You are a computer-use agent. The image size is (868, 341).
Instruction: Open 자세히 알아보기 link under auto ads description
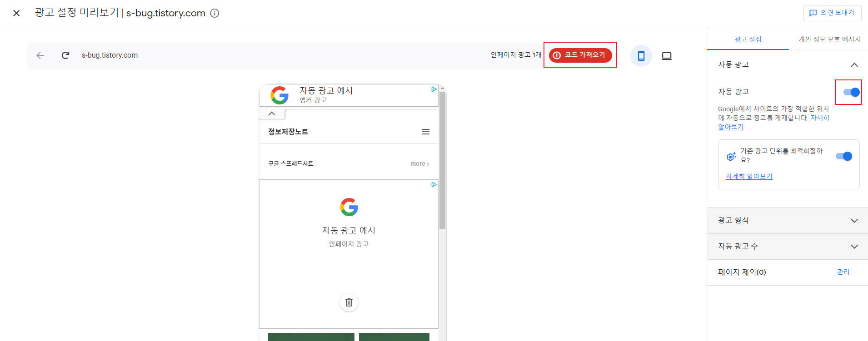(x=819, y=118)
